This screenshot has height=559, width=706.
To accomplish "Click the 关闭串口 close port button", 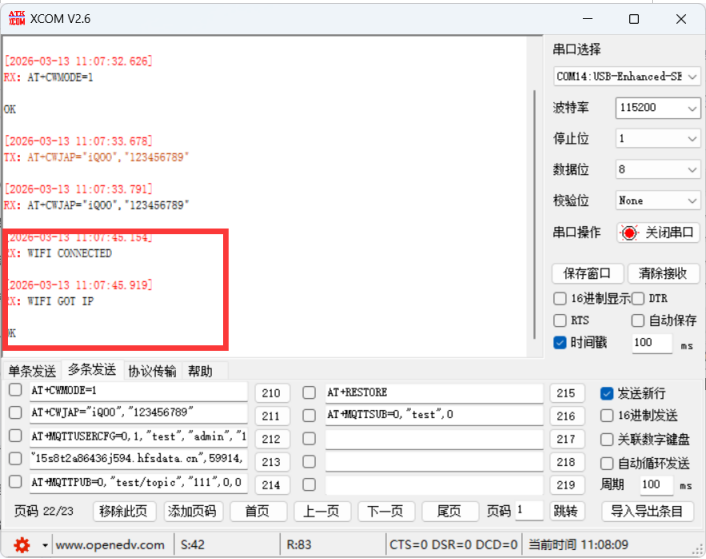I will pyautogui.click(x=658, y=233).
